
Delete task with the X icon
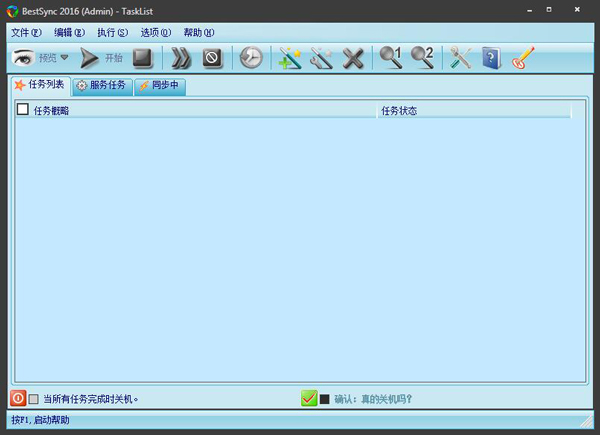[353, 59]
